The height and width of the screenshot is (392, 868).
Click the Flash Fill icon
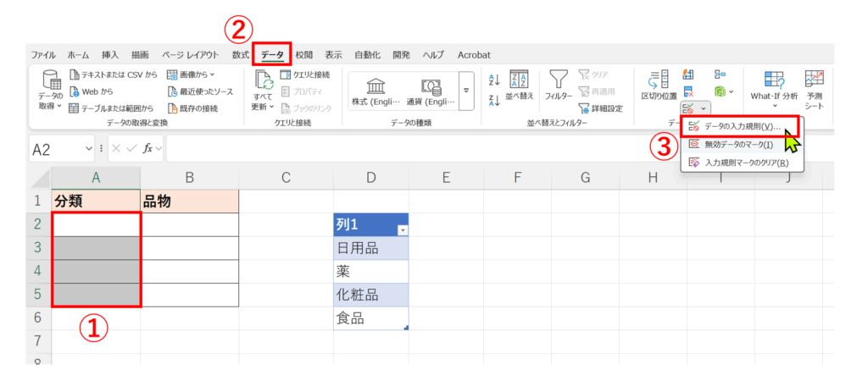coord(689,75)
